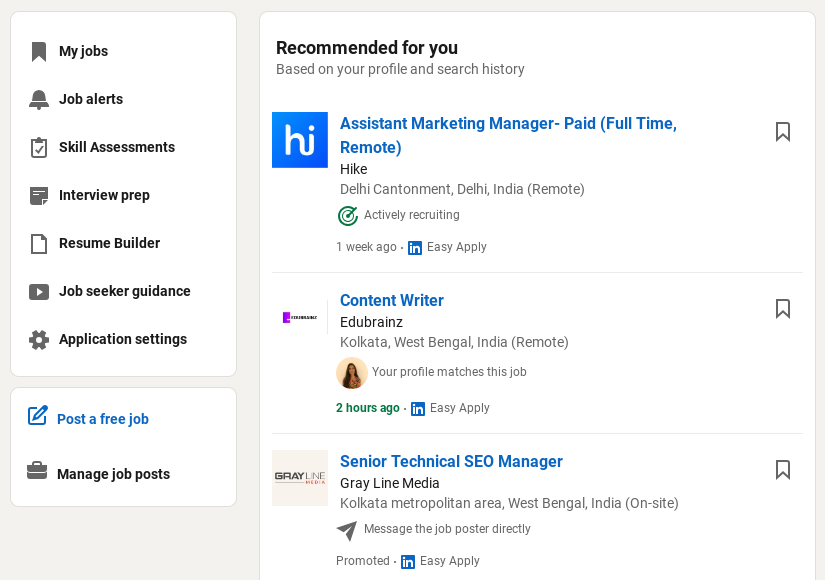Click Your profile matches this job text
Viewport: 825px width, 580px height.
coord(449,372)
